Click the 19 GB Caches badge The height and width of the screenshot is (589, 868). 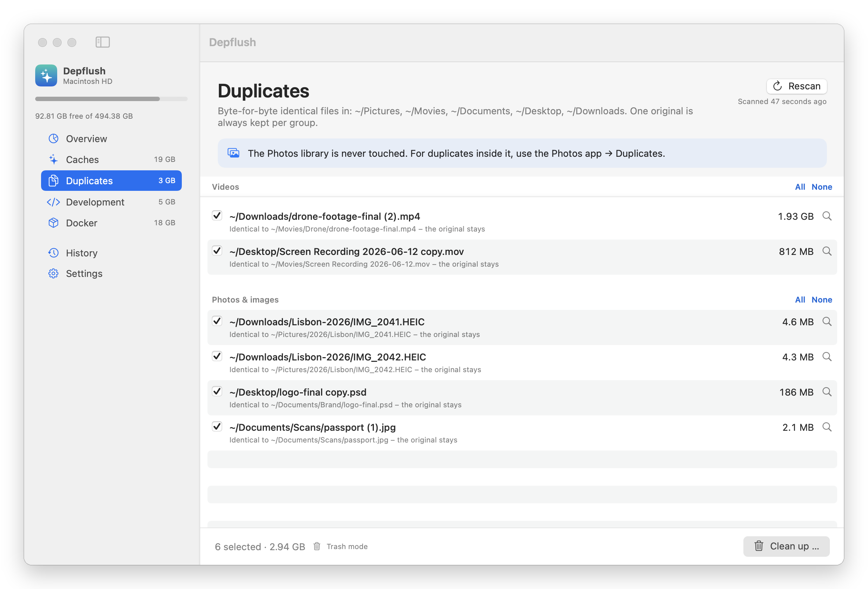point(165,159)
